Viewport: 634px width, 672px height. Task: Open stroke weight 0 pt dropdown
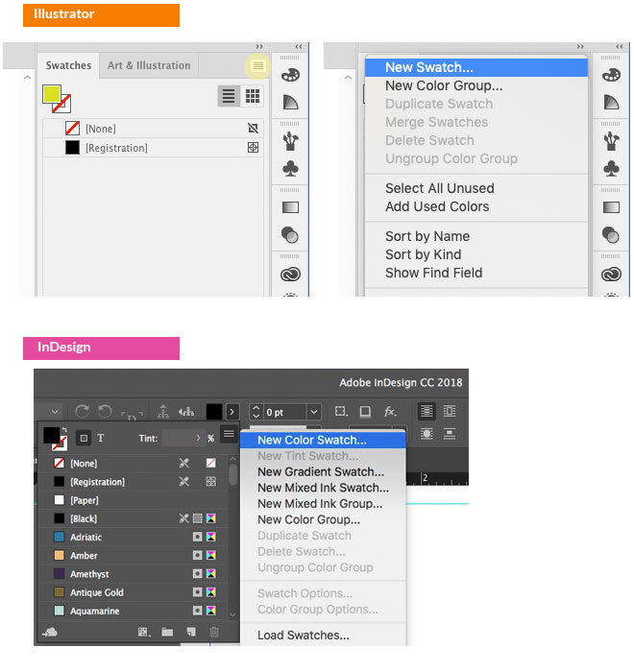point(314,412)
